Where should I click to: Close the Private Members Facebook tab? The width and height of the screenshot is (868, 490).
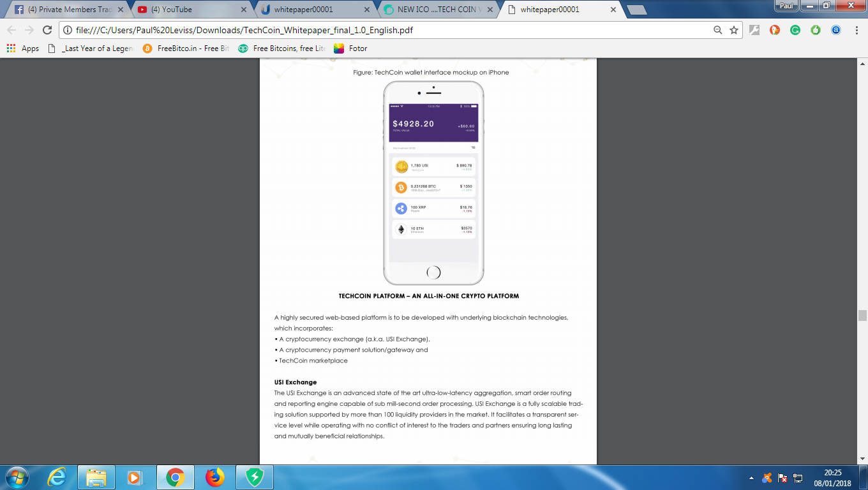(119, 10)
